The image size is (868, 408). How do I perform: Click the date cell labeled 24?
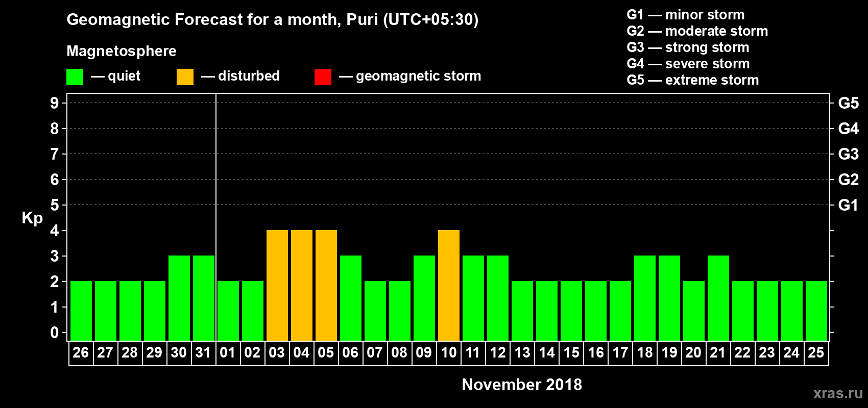[x=792, y=353]
